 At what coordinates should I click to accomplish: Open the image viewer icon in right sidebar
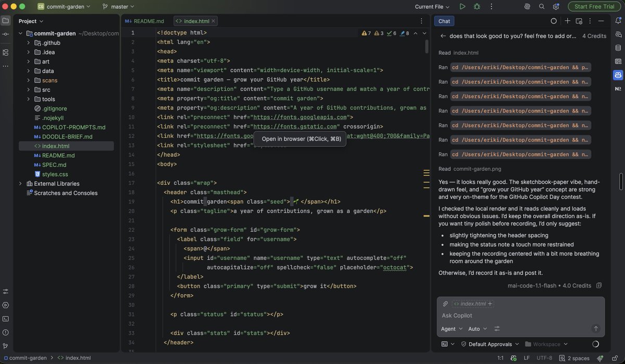[618, 61]
